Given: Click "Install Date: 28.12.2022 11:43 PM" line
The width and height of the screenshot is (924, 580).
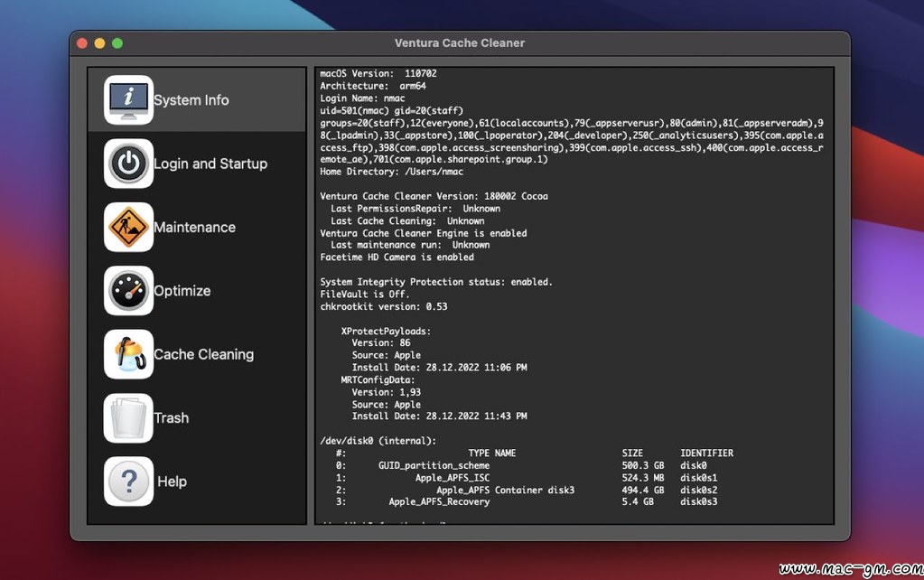Looking at the screenshot, I should pyautogui.click(x=440, y=416).
